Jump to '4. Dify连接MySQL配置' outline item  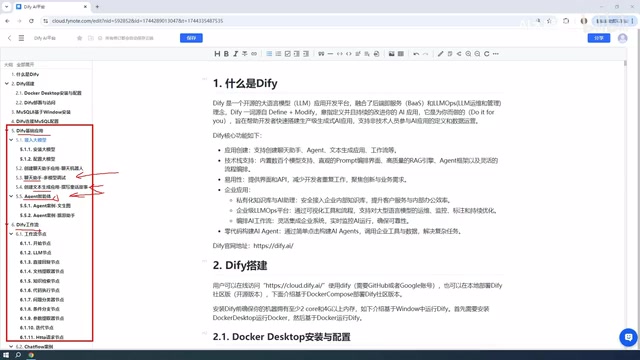click(x=35, y=121)
